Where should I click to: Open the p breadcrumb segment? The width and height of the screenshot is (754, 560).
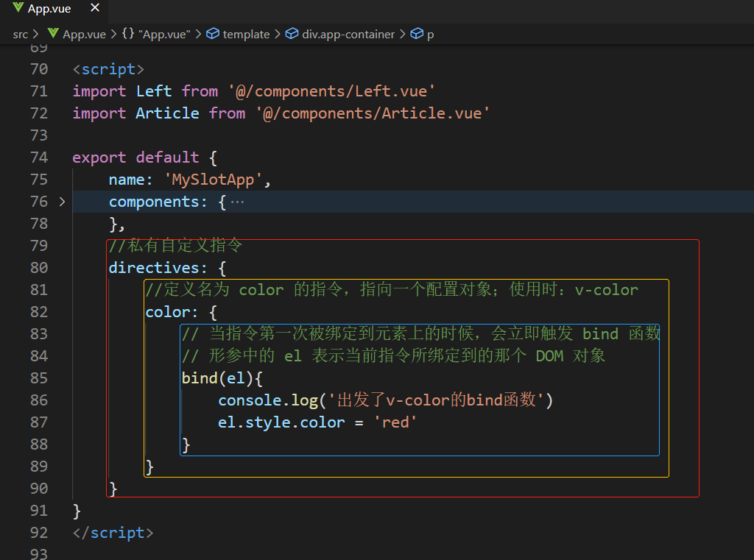pos(430,35)
